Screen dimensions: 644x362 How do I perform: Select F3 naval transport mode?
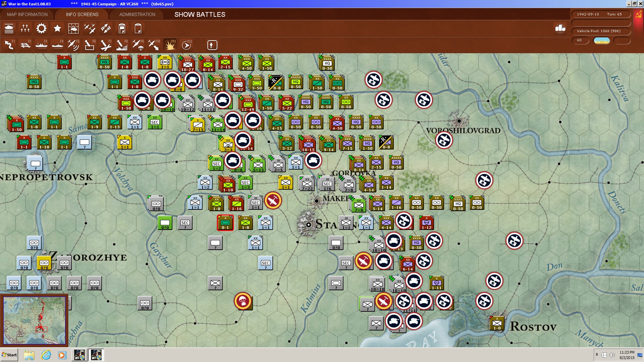point(41,45)
